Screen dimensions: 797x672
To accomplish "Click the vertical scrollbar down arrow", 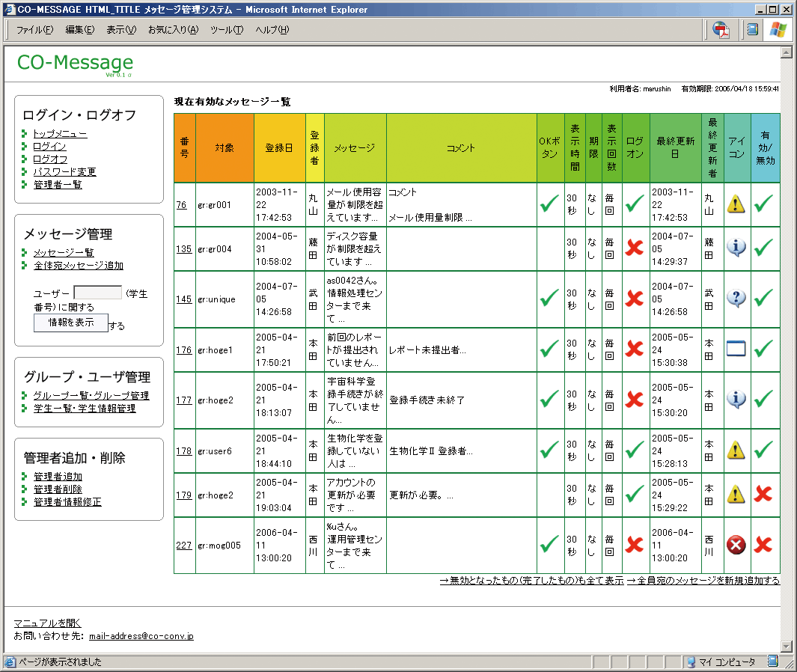I will tap(786, 646).
